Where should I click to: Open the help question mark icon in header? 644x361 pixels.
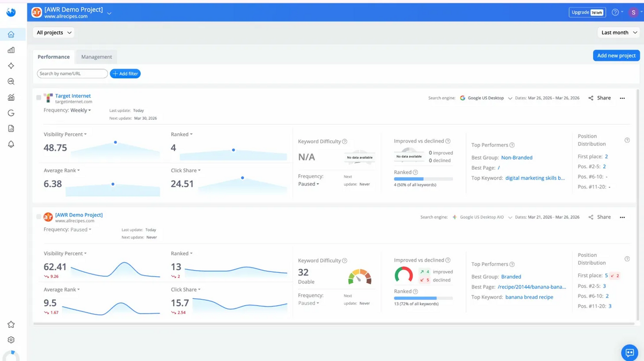coord(615,12)
